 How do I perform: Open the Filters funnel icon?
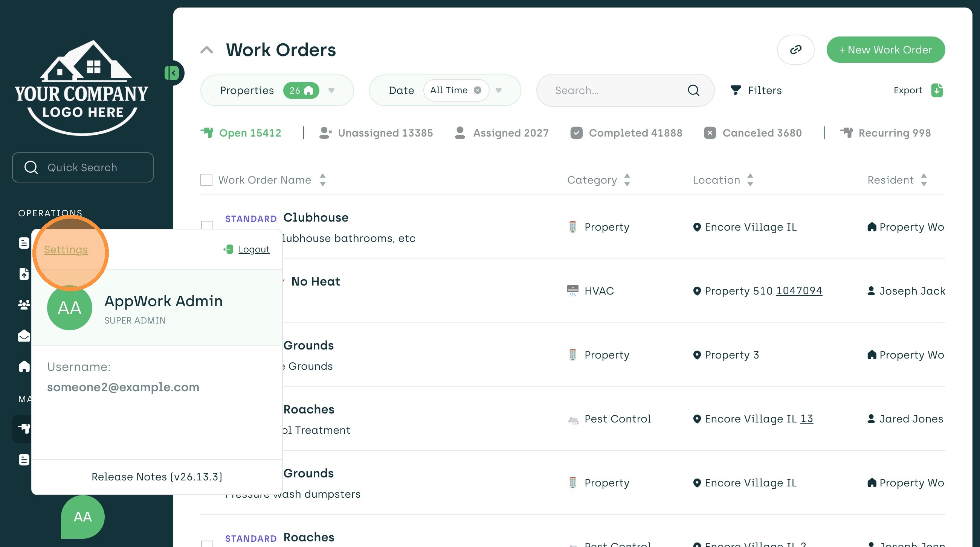(x=736, y=90)
